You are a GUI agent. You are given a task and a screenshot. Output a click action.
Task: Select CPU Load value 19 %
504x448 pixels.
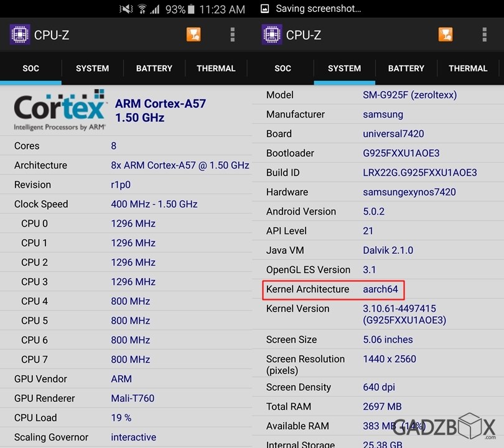point(121,418)
